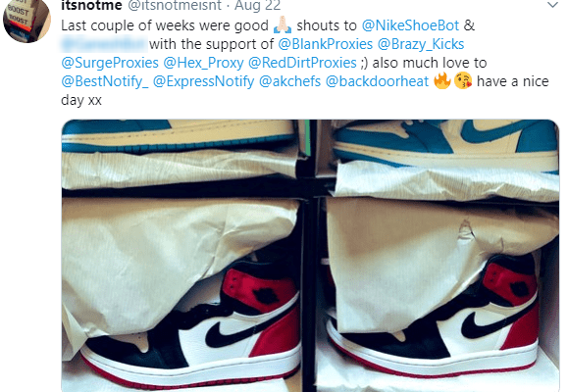
Task: Click the kissing face emoji
Action: click(x=463, y=80)
